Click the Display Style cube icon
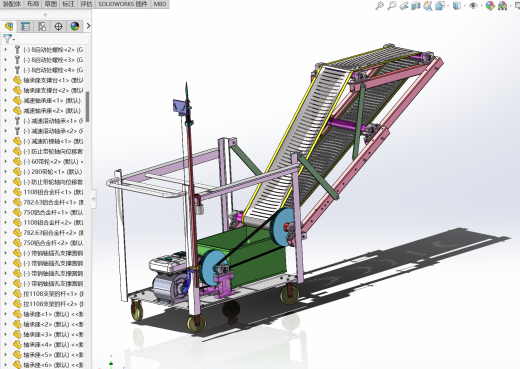520x369 pixels. [457, 6]
